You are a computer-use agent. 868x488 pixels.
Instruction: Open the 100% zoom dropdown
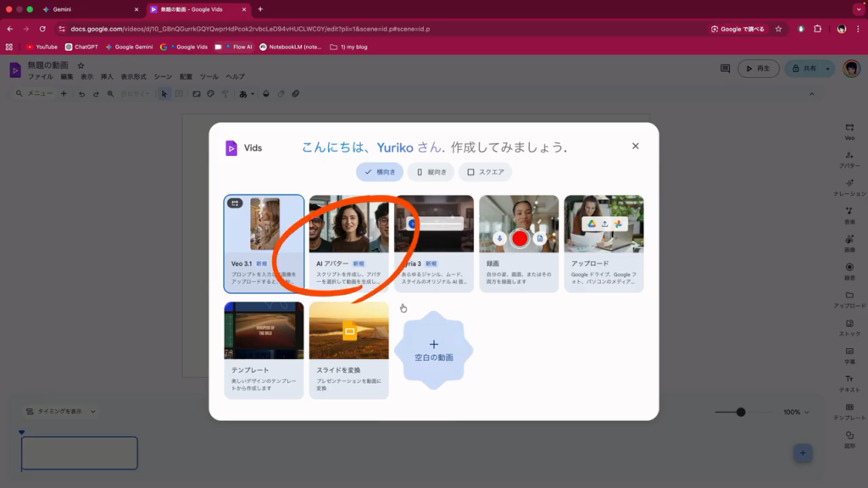pyautogui.click(x=796, y=412)
